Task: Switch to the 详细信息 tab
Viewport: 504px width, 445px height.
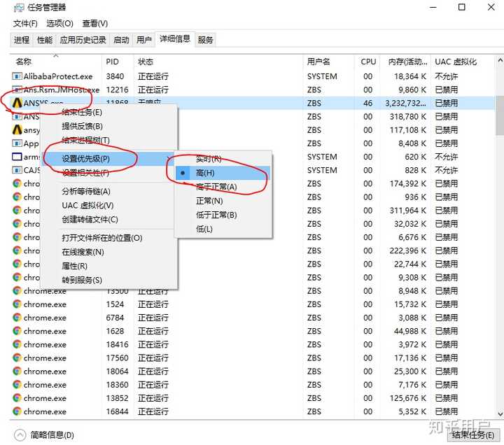Action: (x=175, y=39)
